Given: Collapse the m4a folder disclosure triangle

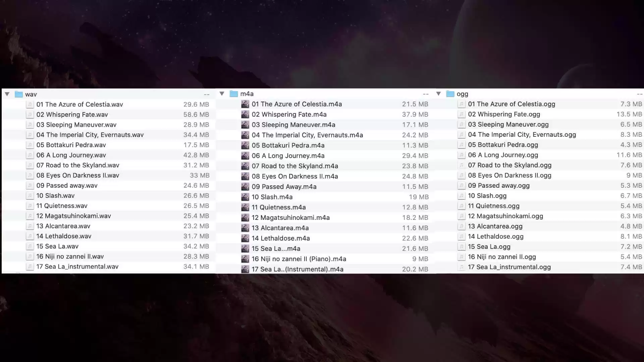Looking at the screenshot, I should (x=222, y=94).
